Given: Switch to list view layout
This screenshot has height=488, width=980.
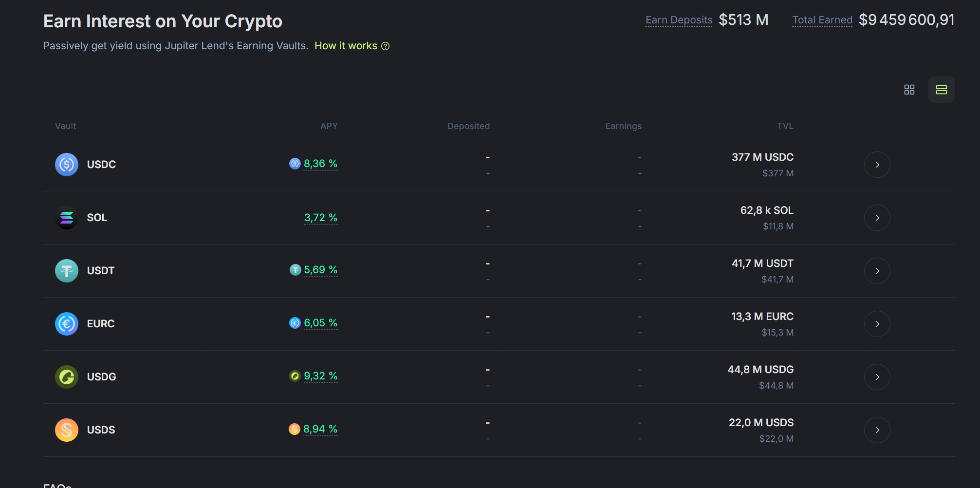Looking at the screenshot, I should tap(941, 90).
